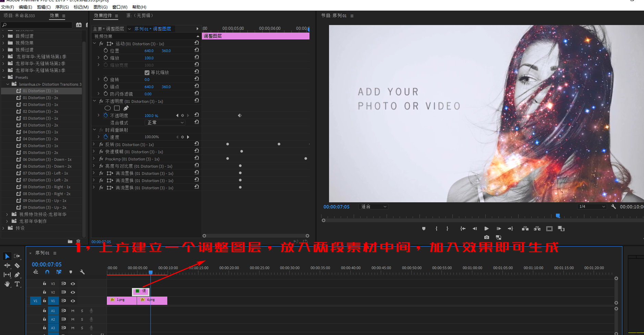644x335 pixels.
Task: Select preset 09 Distortion (3) - Up - 1x
Action: click(45, 201)
